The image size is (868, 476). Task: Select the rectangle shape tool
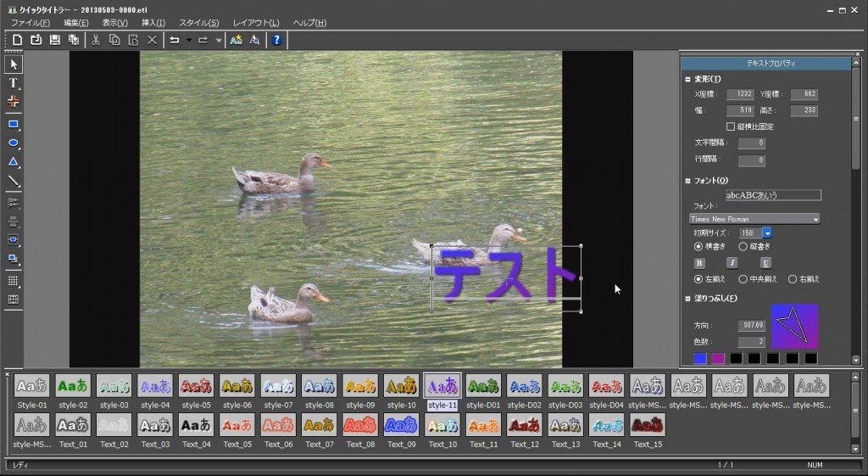tap(14, 125)
